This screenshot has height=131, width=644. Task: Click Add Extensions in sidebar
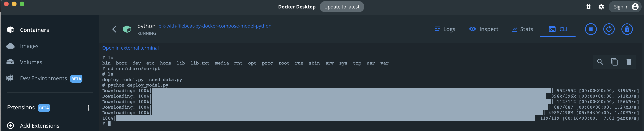40,125
